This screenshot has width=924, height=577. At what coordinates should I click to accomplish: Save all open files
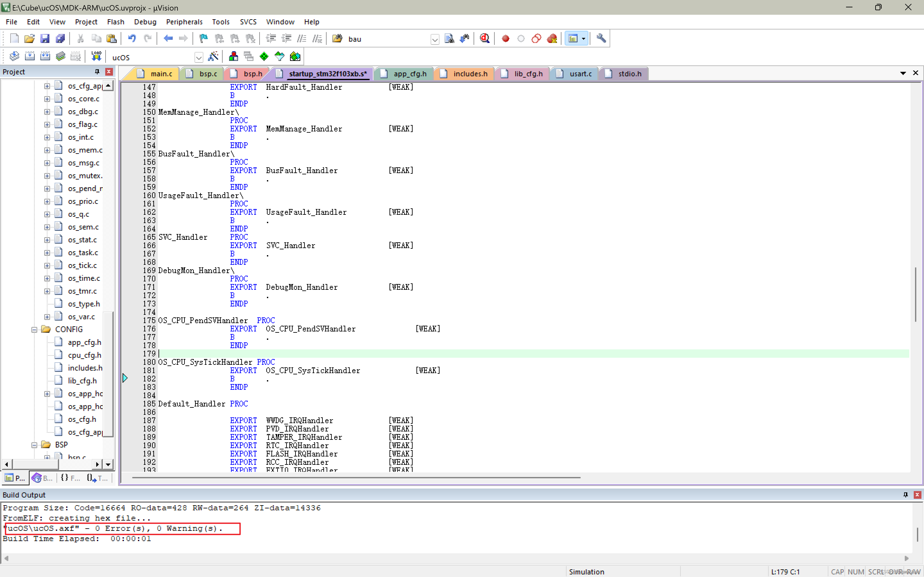click(x=60, y=38)
